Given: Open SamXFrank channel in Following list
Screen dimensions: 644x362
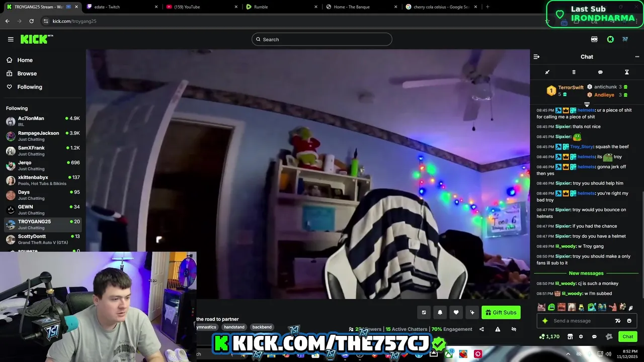Looking at the screenshot, I should click(x=43, y=151).
